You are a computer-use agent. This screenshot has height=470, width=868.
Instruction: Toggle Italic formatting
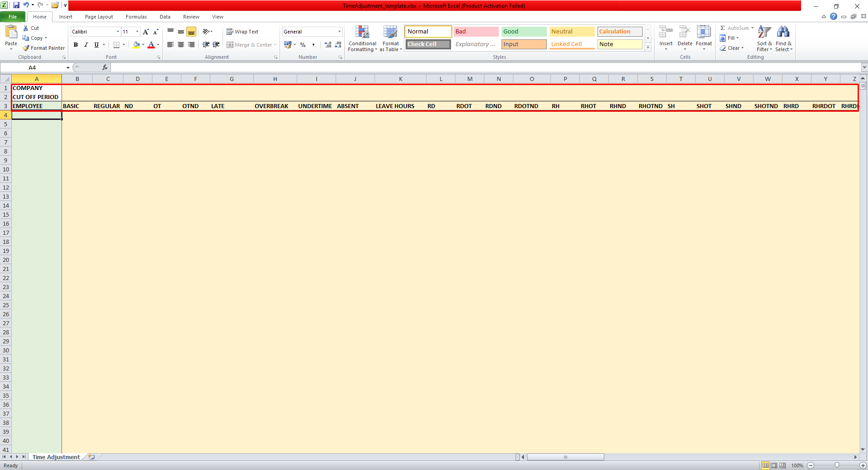click(x=86, y=45)
